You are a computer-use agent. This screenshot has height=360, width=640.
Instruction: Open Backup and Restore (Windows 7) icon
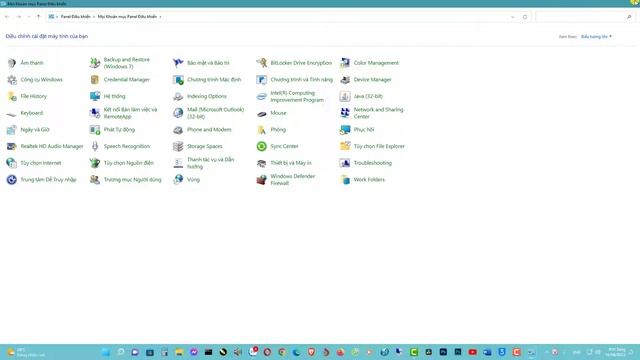point(95,63)
